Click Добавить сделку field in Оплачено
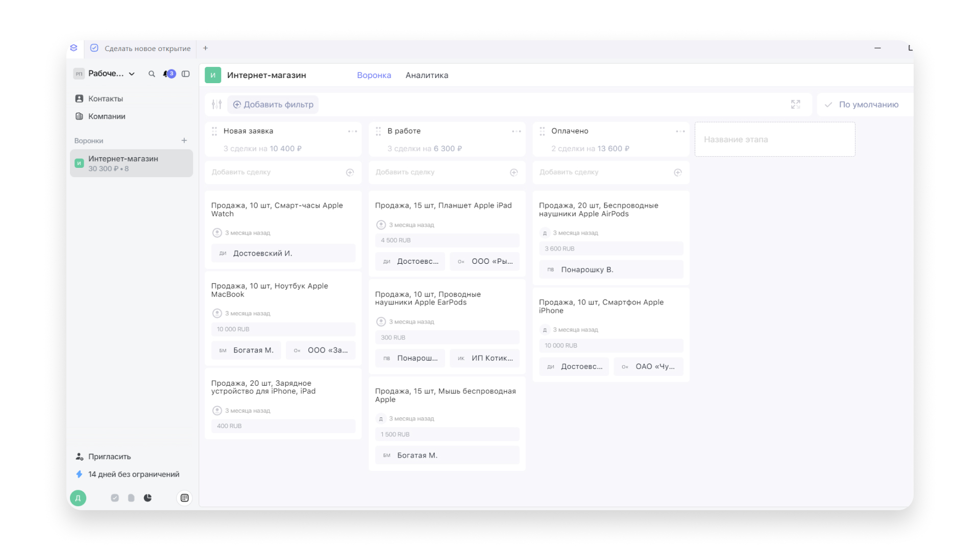 coord(611,172)
